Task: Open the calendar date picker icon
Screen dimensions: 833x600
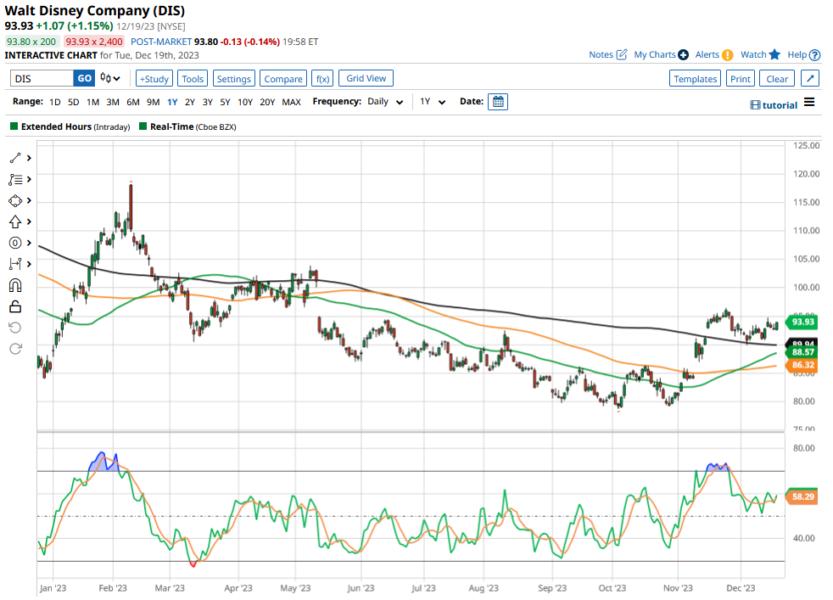Action: [x=498, y=102]
